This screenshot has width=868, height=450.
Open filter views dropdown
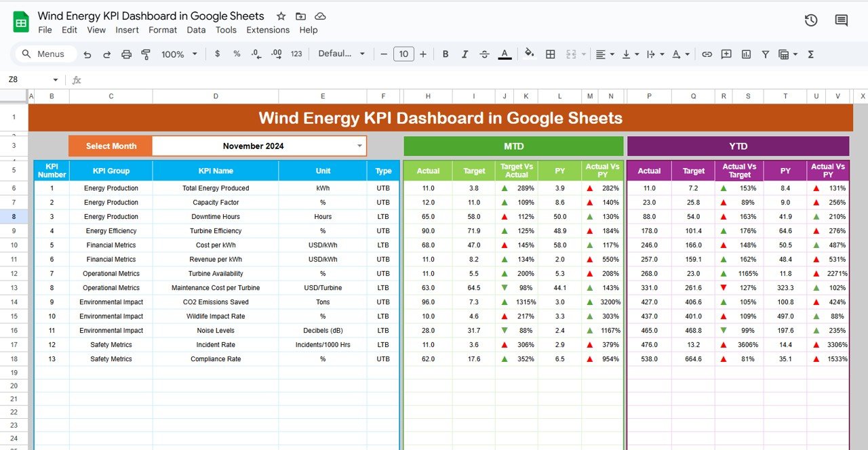click(x=787, y=54)
